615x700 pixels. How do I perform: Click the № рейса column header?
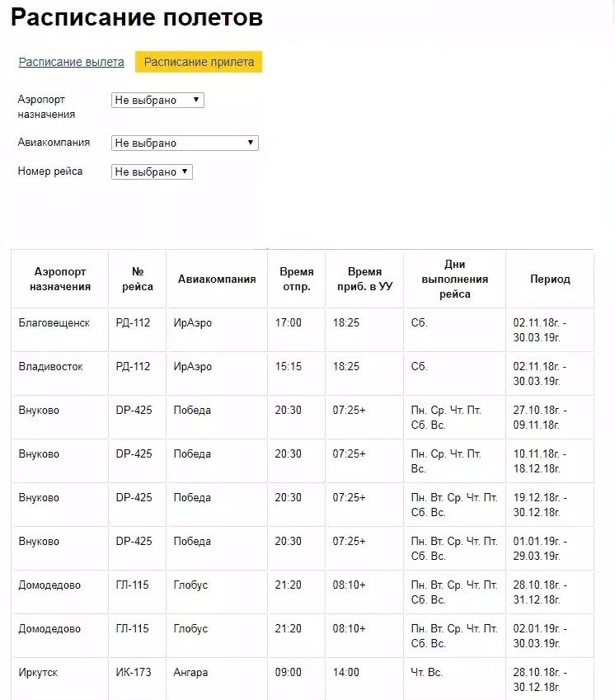(x=138, y=279)
